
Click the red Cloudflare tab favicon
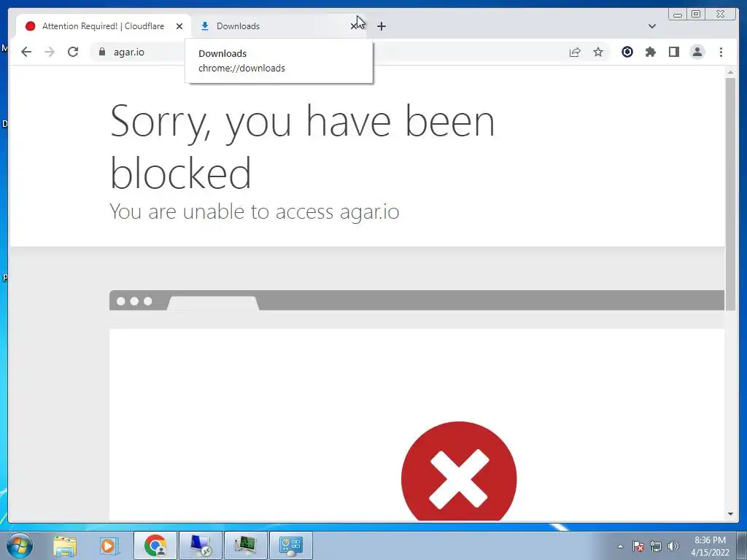tap(30, 26)
